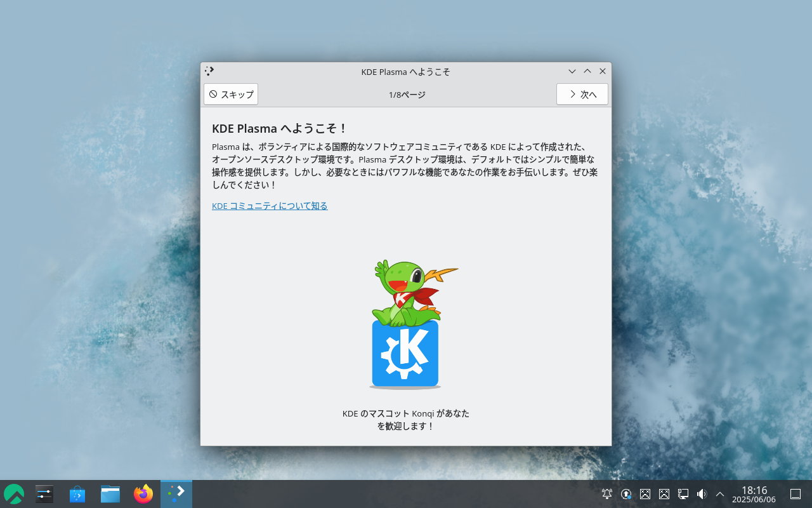
Task: Click the スキップ (Skip) button
Action: pos(231,94)
